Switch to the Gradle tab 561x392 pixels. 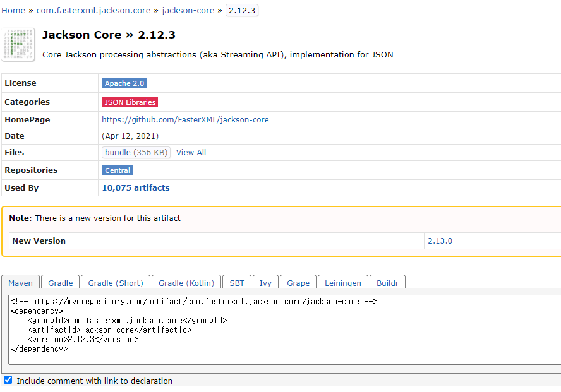pyautogui.click(x=61, y=283)
